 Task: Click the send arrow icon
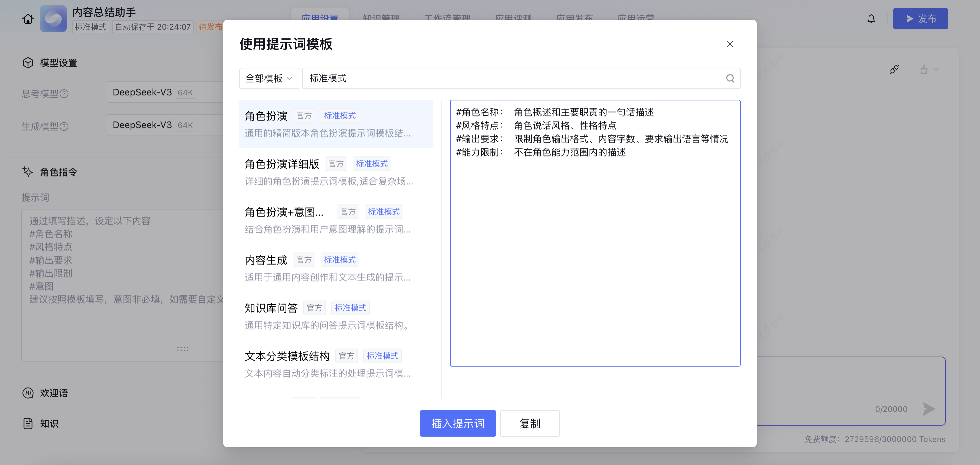pyautogui.click(x=929, y=409)
